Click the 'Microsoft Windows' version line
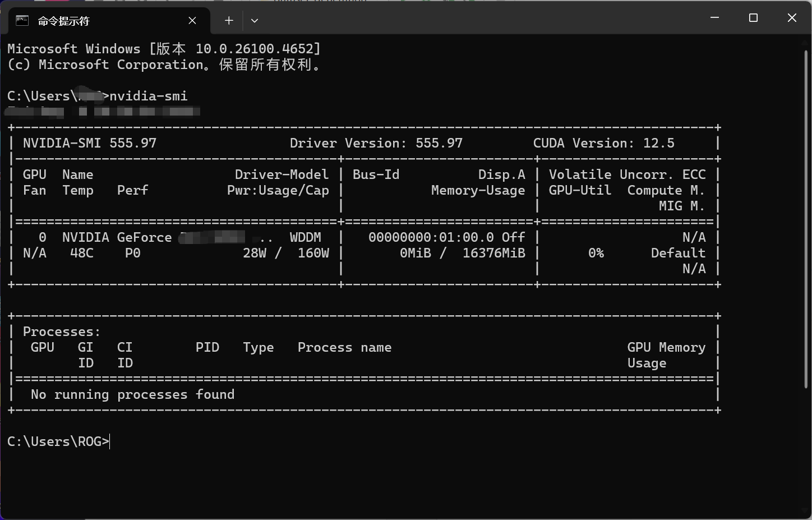Image resolution: width=812 pixels, height=520 pixels. tap(164, 49)
